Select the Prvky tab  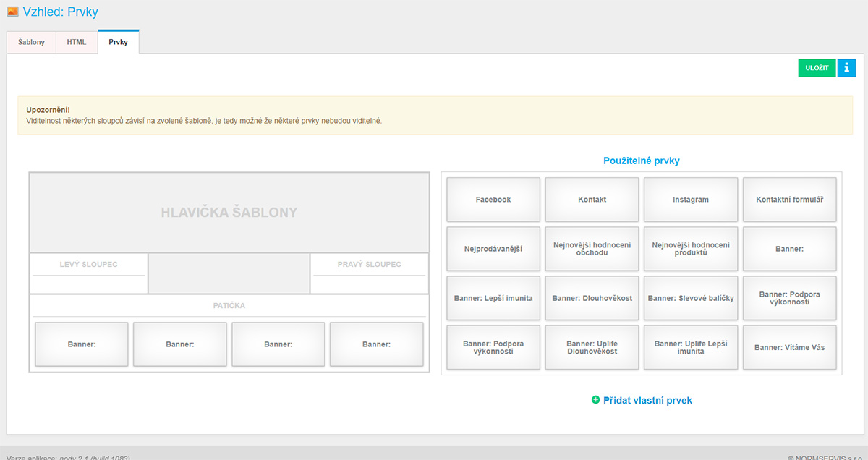(118, 42)
